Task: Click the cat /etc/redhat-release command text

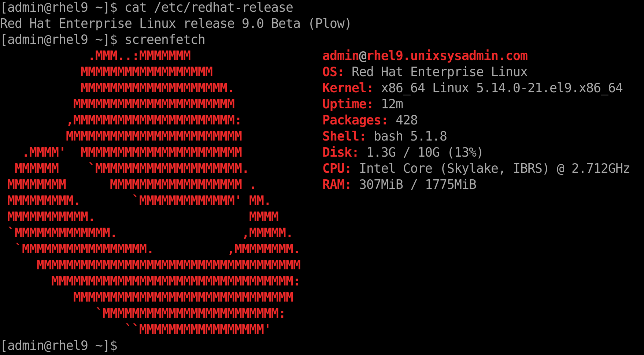Action: 209,7
